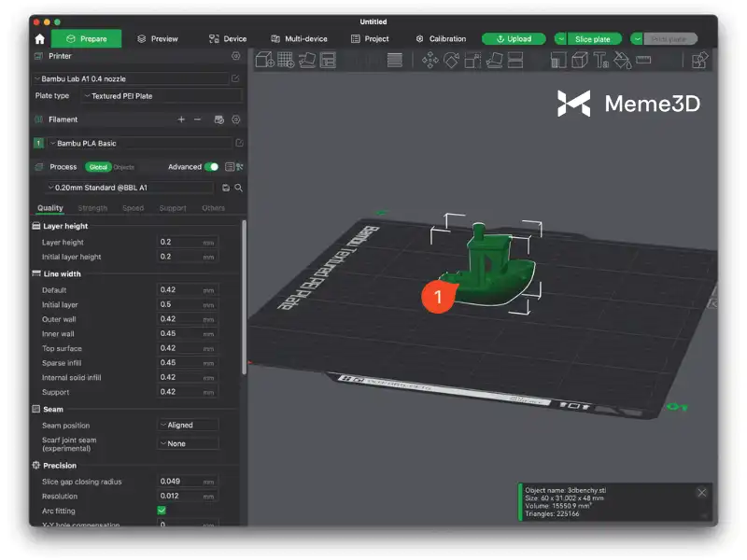Click the Slice plate button

tap(593, 39)
